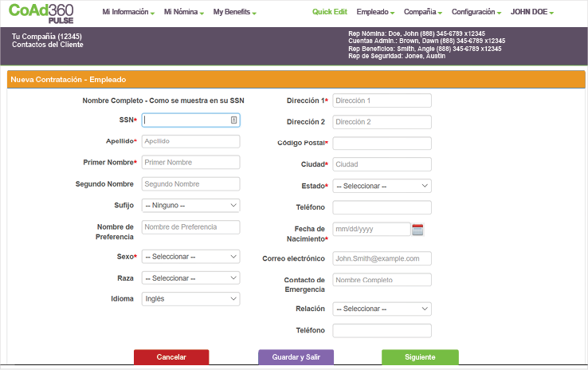Click the Rep Beneficios: Smith, Angie contact line
588x370 pixels.
pos(425,49)
